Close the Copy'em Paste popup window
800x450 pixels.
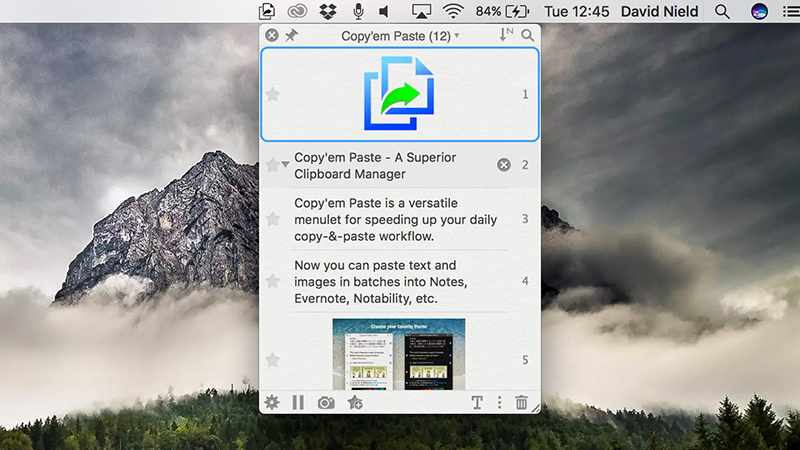click(272, 35)
